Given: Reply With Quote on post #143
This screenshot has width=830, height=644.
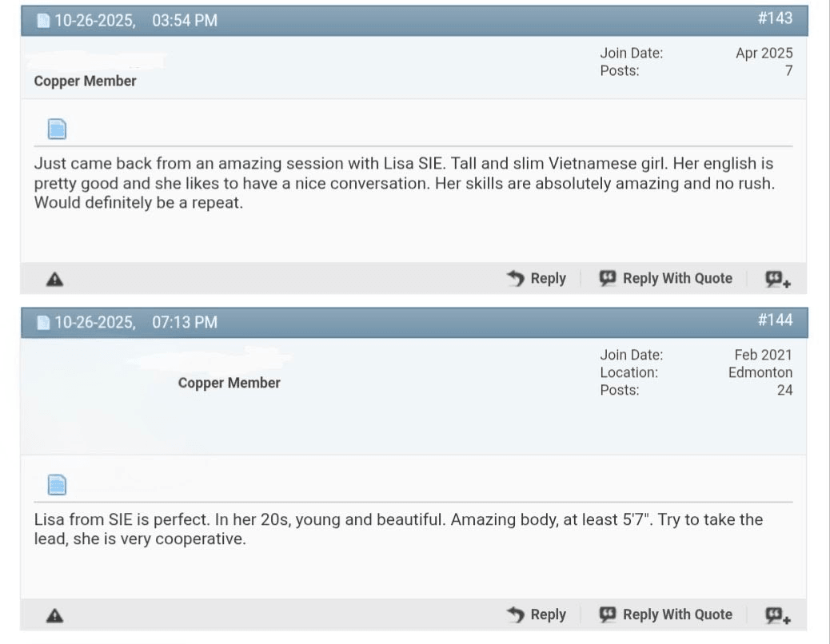Looking at the screenshot, I should tap(666, 279).
